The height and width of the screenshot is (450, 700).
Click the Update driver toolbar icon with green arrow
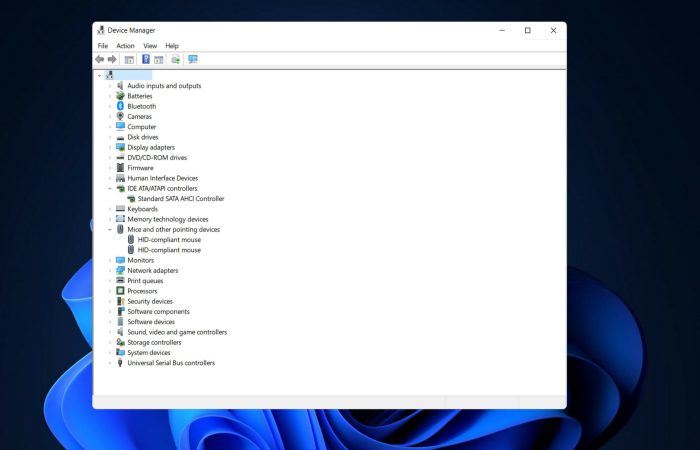click(x=176, y=59)
